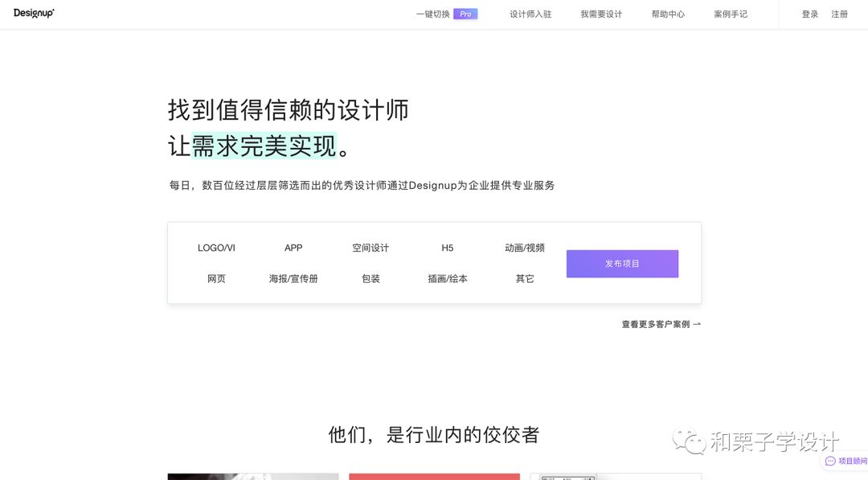Click the 登录 link
The height and width of the screenshot is (480, 868).
[x=809, y=14]
